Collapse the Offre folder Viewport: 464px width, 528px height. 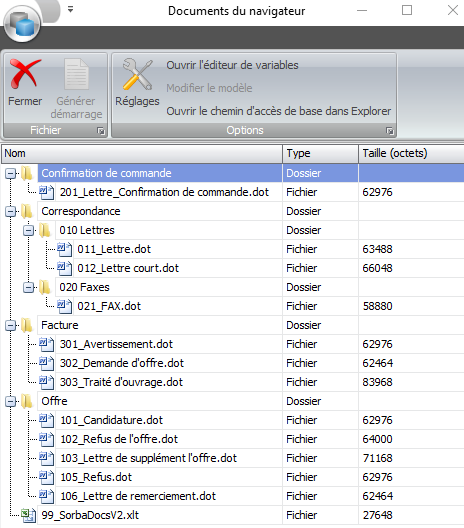[x=11, y=401]
